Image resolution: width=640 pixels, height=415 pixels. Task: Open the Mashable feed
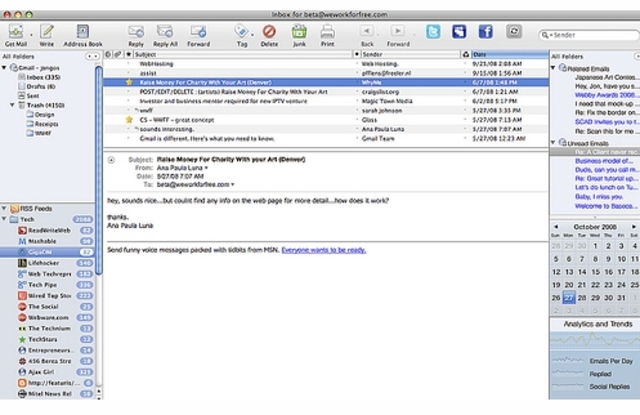click(x=42, y=241)
